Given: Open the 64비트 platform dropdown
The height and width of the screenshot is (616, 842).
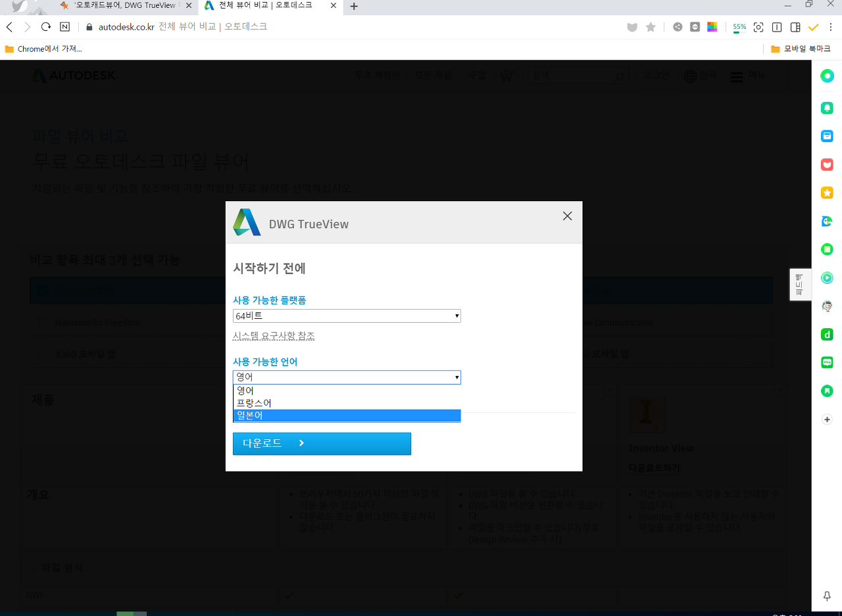Looking at the screenshot, I should point(347,316).
